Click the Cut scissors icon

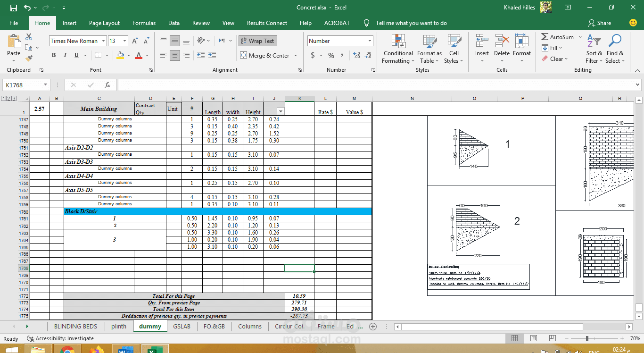pyautogui.click(x=29, y=37)
